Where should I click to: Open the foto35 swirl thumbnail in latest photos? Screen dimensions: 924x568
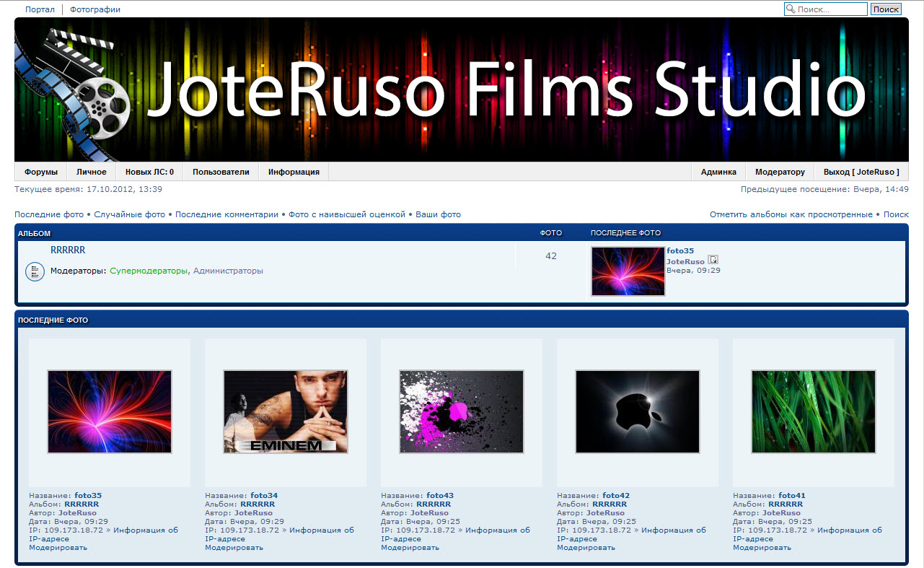[x=110, y=411]
